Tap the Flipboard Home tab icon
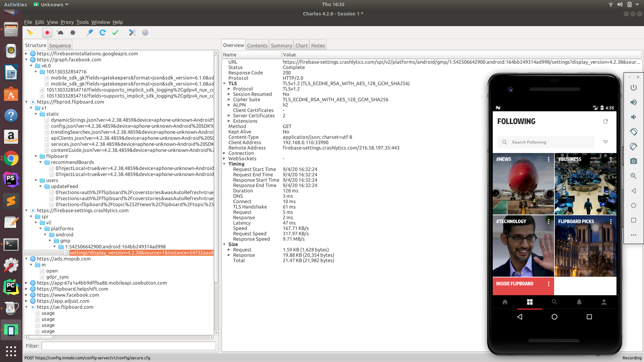Screen dimensions: 644x362 click(x=505, y=302)
